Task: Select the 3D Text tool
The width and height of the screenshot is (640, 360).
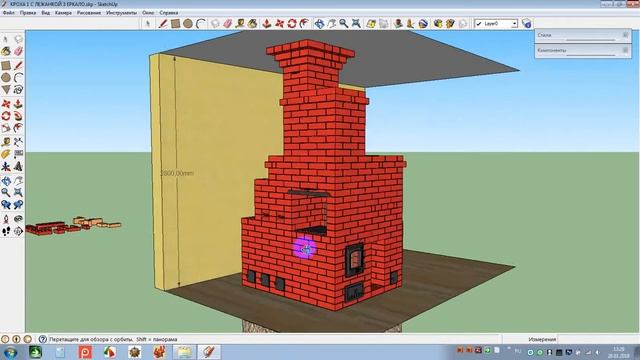Action: click(x=18, y=167)
